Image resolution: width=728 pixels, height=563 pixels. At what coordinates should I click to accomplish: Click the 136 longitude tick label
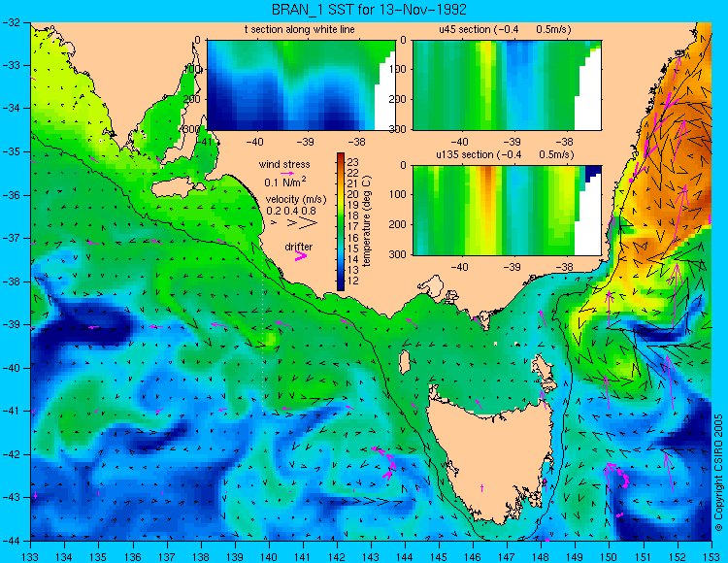[x=133, y=555]
